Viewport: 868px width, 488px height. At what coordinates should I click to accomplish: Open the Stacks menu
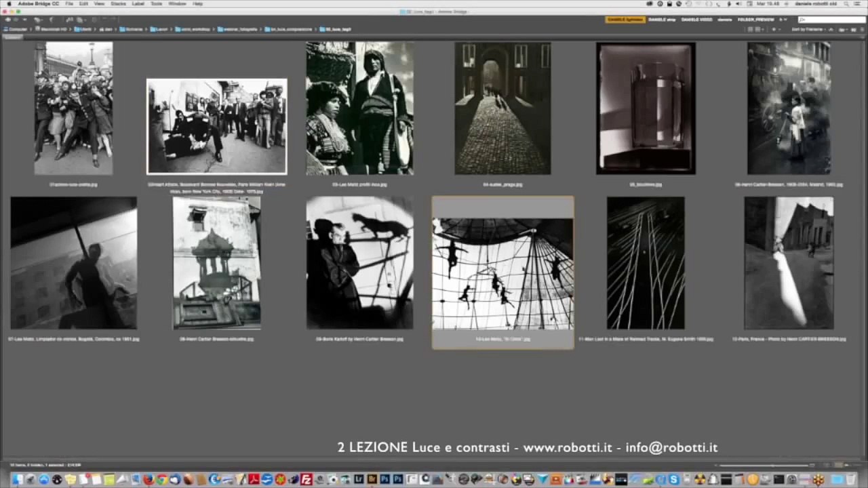118,3
